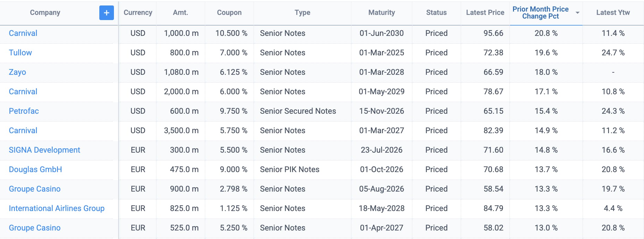Sort table by Coupon column header
Viewport: 644px width, 239px height.
[x=229, y=12]
